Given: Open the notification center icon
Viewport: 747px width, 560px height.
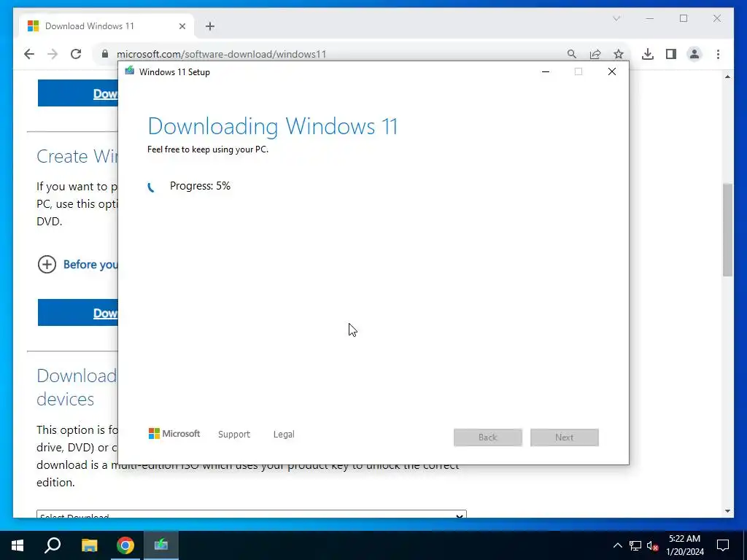Looking at the screenshot, I should [723, 545].
